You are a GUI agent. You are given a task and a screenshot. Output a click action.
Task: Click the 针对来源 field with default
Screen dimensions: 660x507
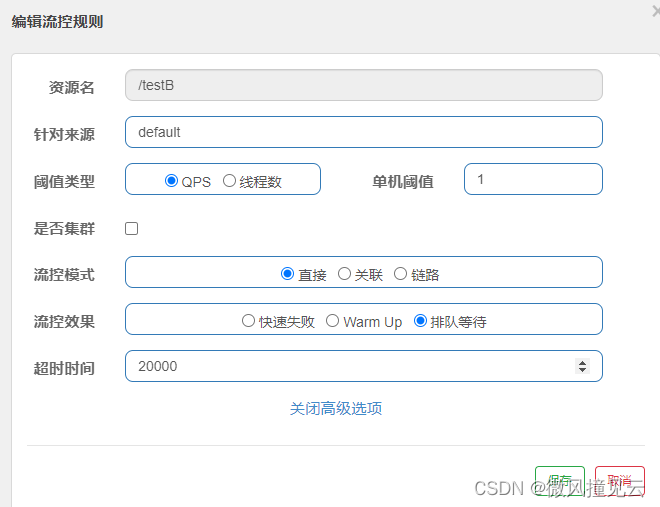(364, 132)
